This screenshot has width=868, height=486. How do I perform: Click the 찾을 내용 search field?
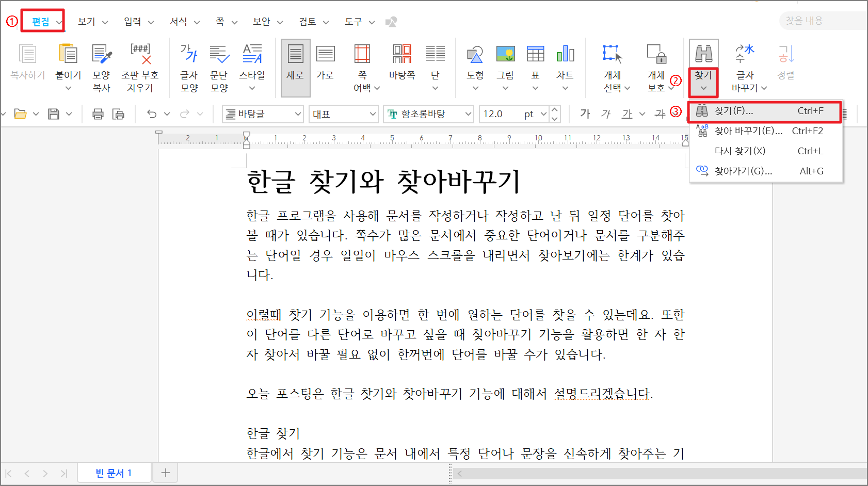(x=824, y=21)
